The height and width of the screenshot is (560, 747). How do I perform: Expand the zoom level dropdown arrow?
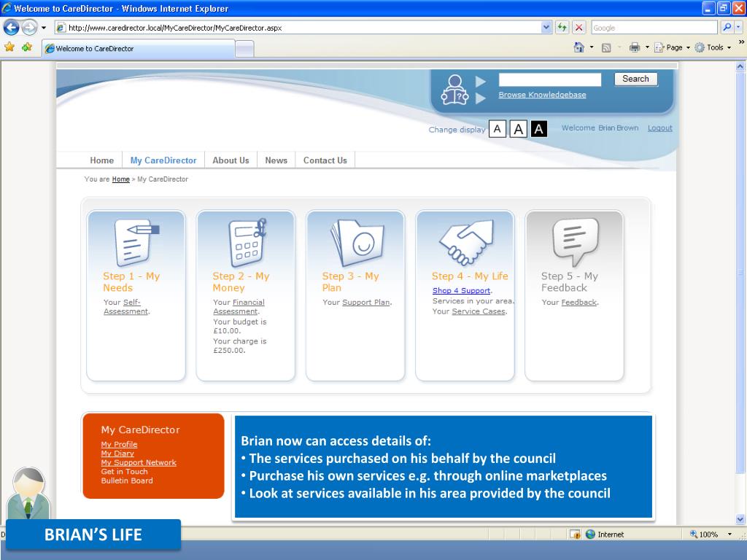(x=729, y=534)
